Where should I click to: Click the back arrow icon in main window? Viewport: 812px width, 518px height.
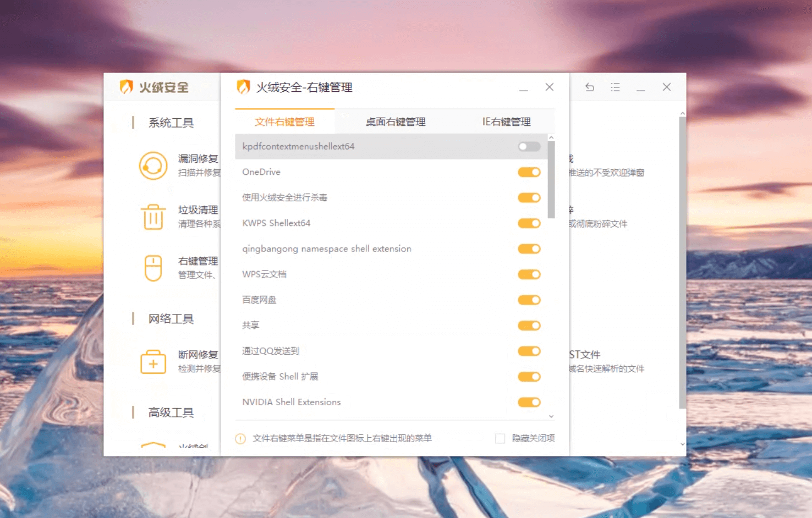click(x=590, y=87)
